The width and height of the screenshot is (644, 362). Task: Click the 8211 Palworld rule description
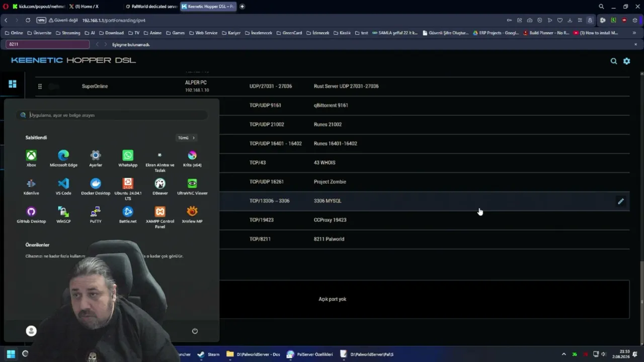coord(329,239)
